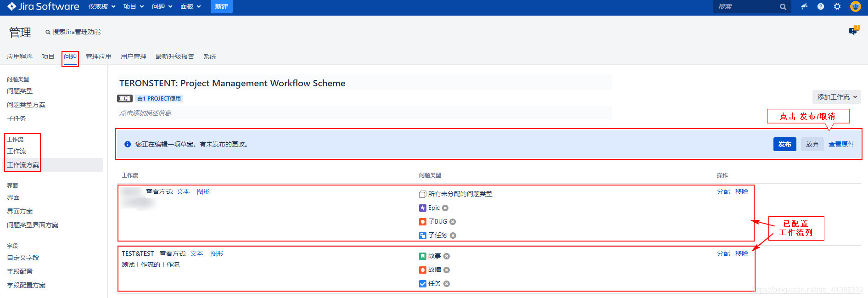Click the 新建 create button
Viewport: 868px width, 298px height.
point(222,6)
